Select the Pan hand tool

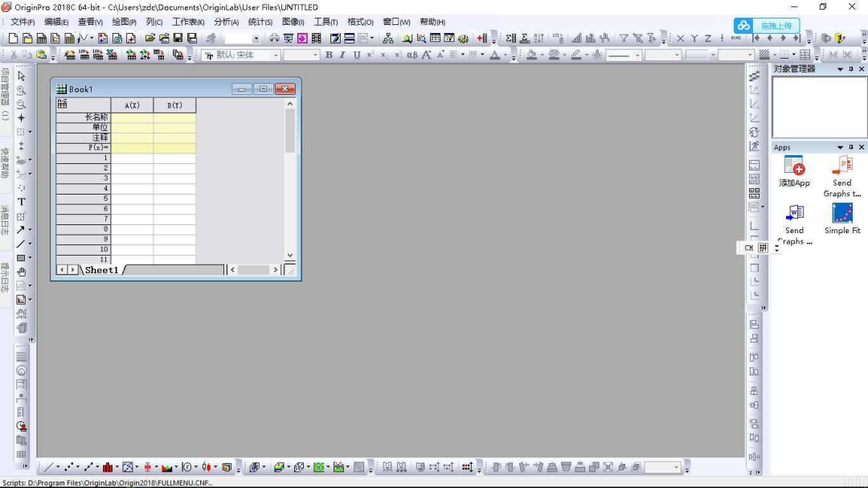coord(22,272)
